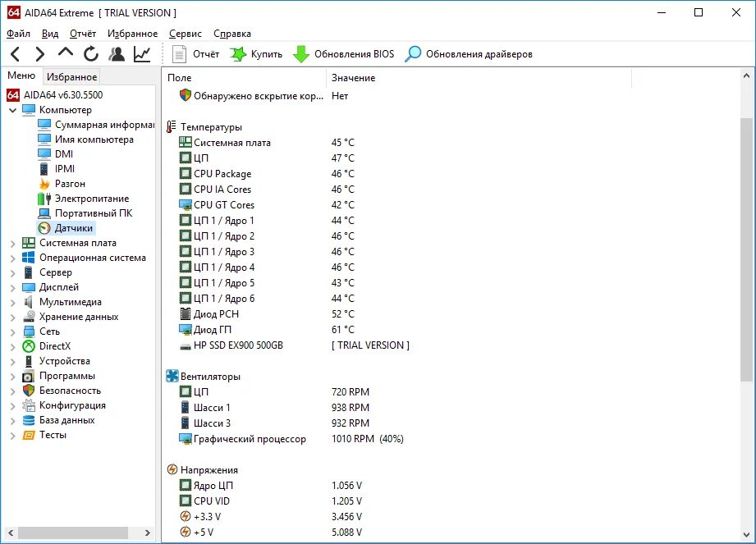Expand the Тесты tree node
Viewport: 756px width, 544px height.
12,436
